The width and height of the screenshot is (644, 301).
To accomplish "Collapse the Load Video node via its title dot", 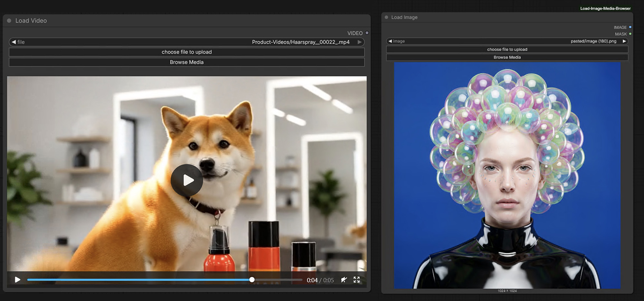I will point(9,21).
